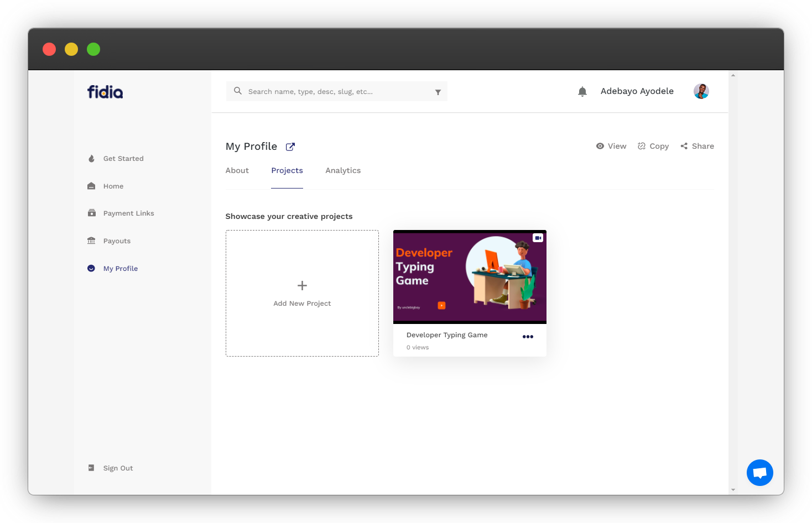Image resolution: width=812 pixels, height=523 pixels.
Task: Open Payment Links in sidebar
Action: (x=129, y=213)
